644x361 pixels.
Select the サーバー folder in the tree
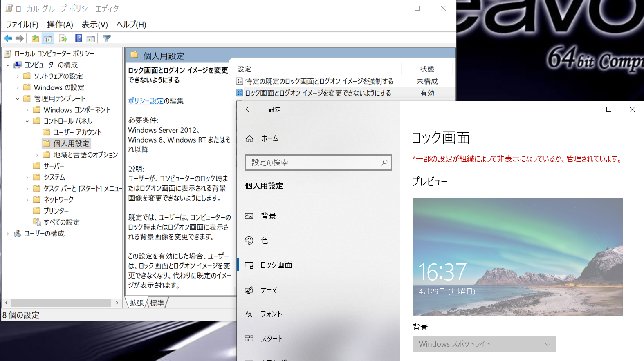[x=54, y=166]
